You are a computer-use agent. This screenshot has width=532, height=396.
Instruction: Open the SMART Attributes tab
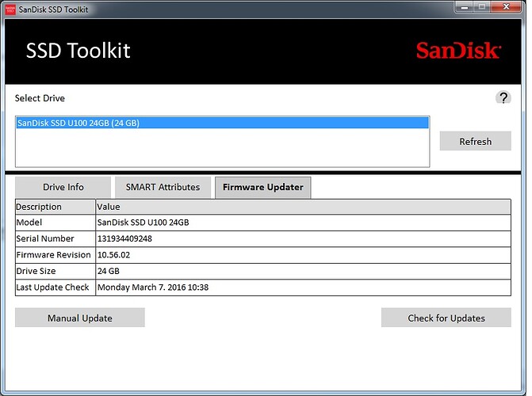(x=163, y=187)
